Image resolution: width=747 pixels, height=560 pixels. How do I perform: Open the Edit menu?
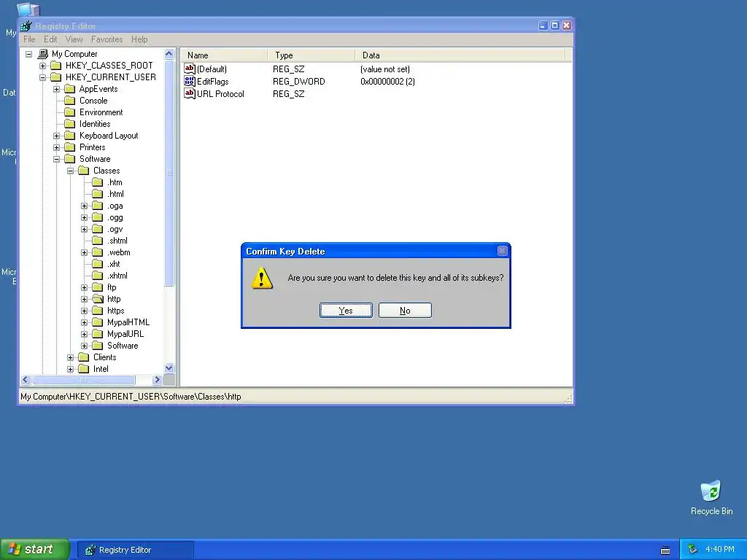pos(50,39)
